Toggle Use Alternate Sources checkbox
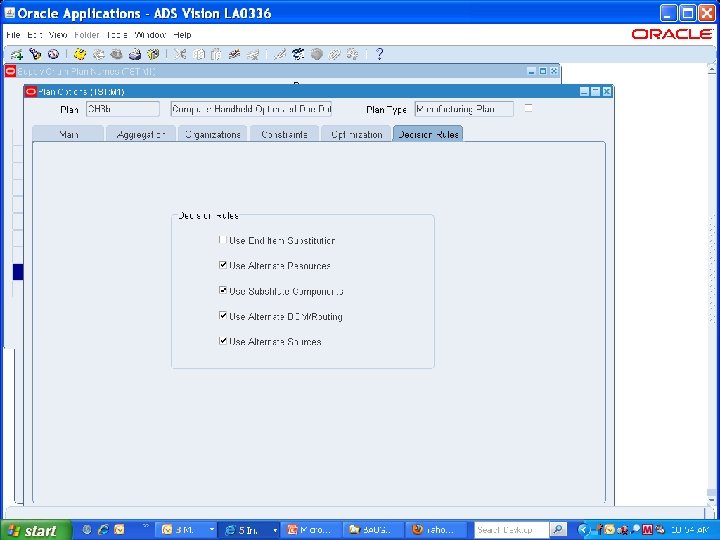The width and height of the screenshot is (720, 540). click(x=223, y=341)
